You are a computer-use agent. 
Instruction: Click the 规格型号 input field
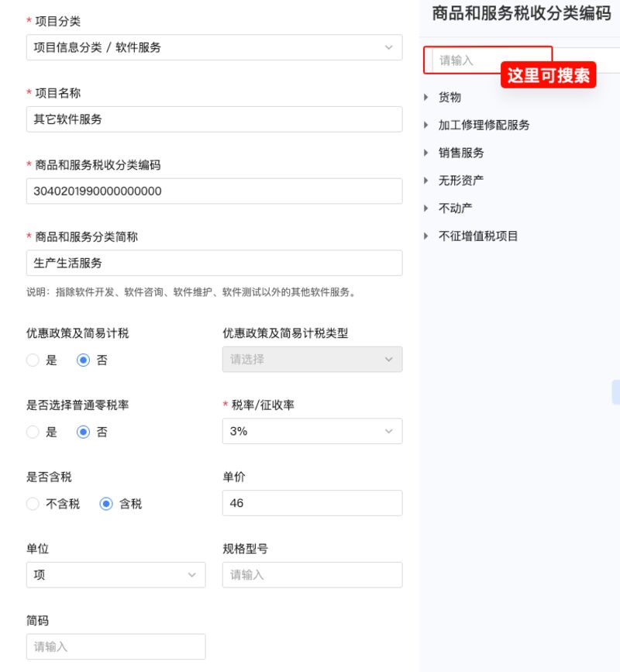(x=312, y=574)
